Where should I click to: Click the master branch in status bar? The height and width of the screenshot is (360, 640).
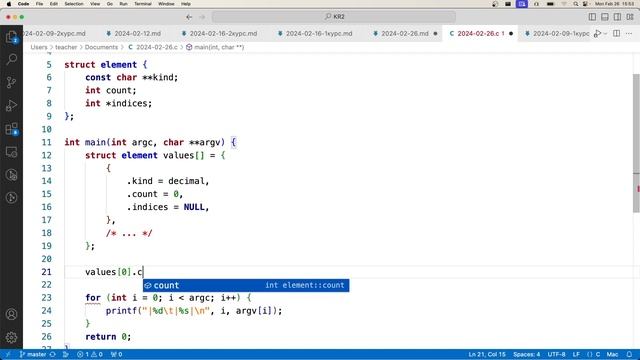[33, 354]
